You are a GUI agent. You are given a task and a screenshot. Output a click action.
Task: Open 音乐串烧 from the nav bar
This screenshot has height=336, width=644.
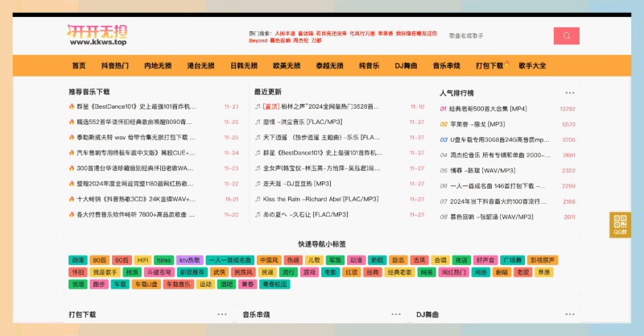tap(447, 66)
